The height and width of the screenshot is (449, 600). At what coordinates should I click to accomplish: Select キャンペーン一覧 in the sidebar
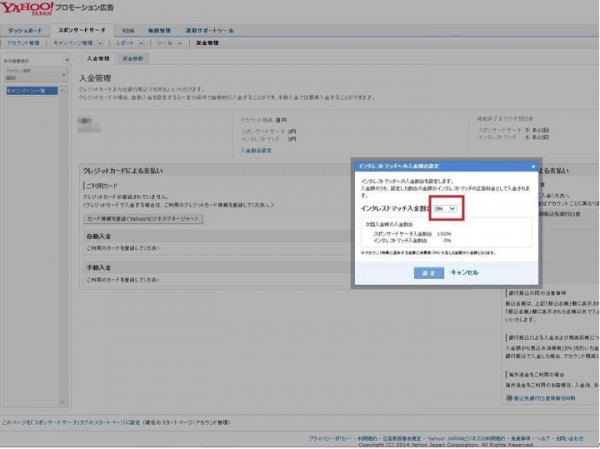point(31,91)
